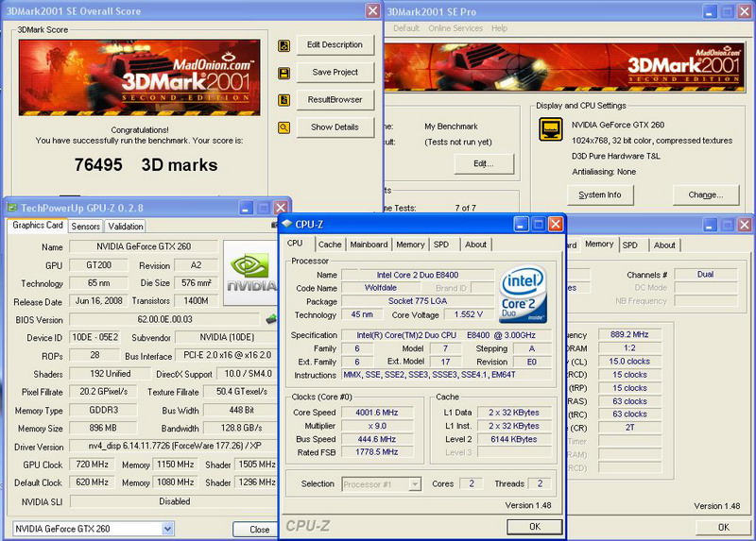Click the Edit... button in 3DMark Pro
The image size is (756, 541).
[x=484, y=163]
